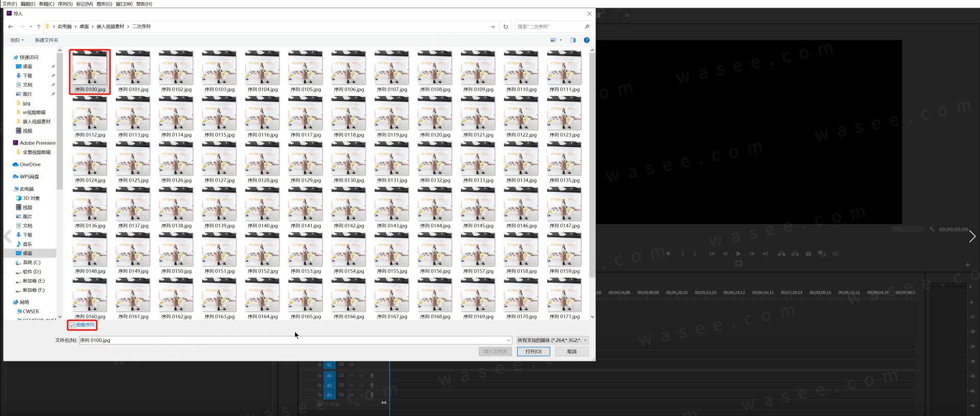The image size is (980, 416).
Task: Expand the file name history dropdown
Action: [x=508, y=340]
